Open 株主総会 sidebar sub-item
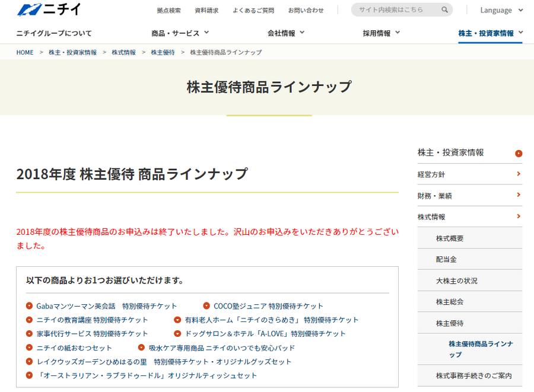534x392 pixels. click(x=470, y=301)
